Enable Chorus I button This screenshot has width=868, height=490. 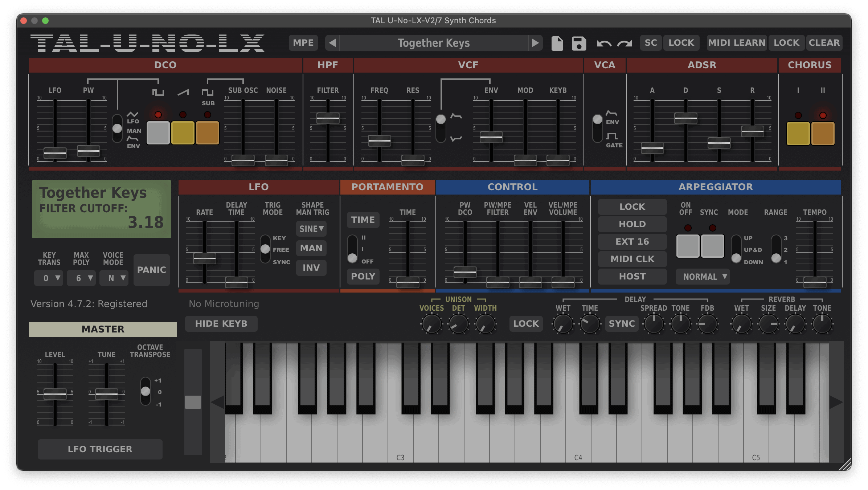798,134
